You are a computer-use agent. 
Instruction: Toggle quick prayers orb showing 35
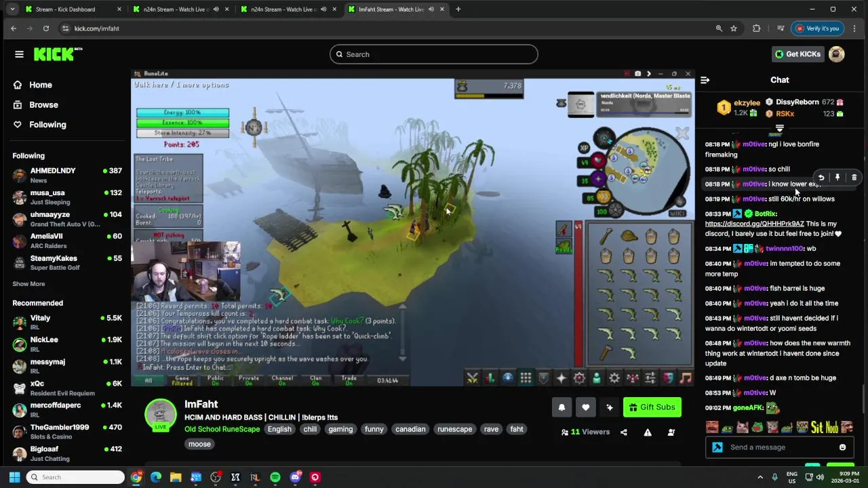(x=593, y=180)
